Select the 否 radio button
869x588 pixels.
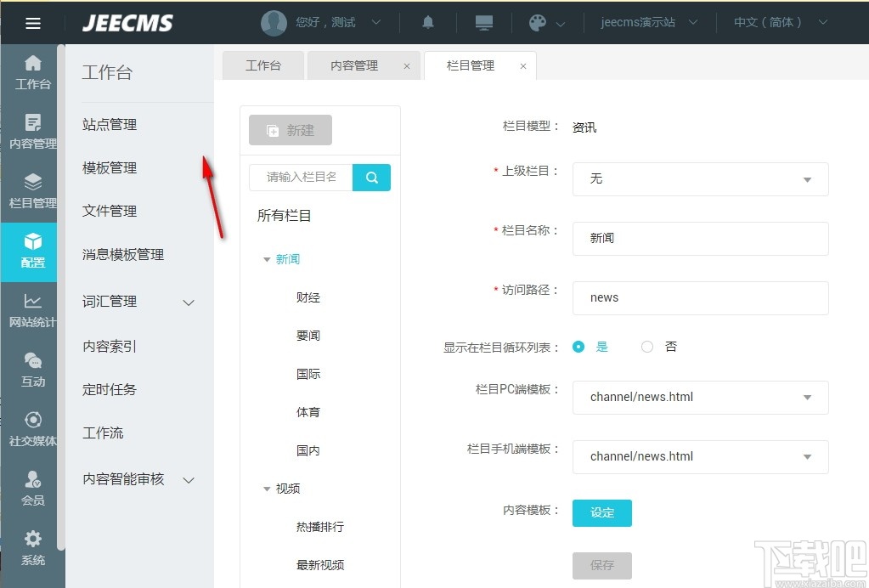[646, 347]
